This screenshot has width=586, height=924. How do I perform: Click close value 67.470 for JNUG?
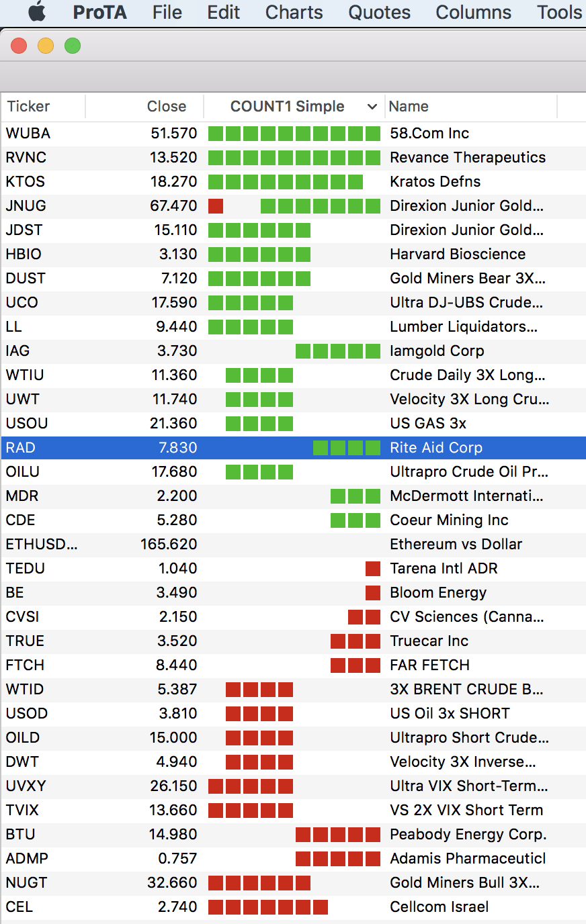[173, 205]
